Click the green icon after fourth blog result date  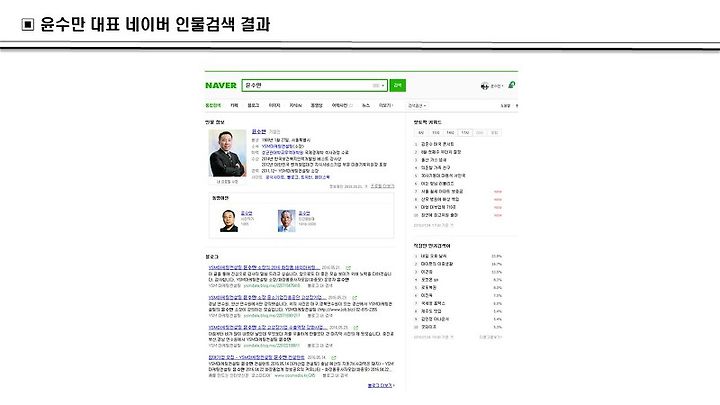click(333, 357)
